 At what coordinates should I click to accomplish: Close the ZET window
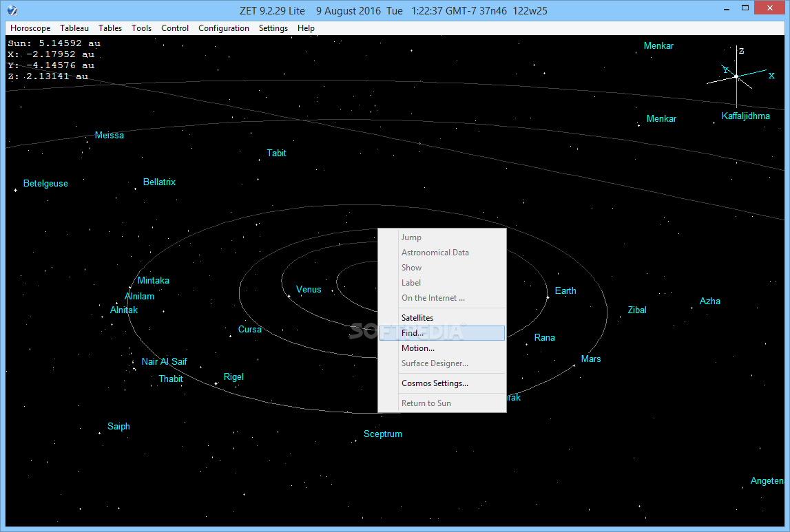pyautogui.click(x=769, y=8)
